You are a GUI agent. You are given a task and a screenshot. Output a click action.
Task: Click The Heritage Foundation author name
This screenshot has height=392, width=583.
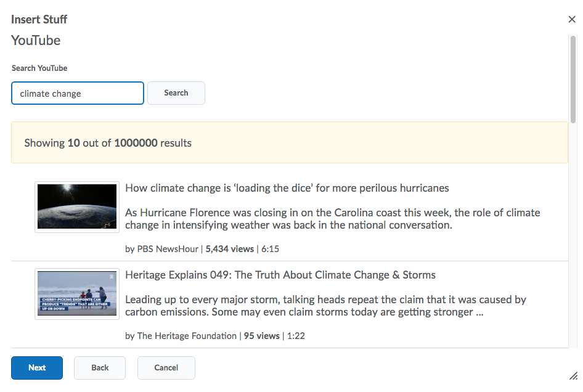[187, 336]
